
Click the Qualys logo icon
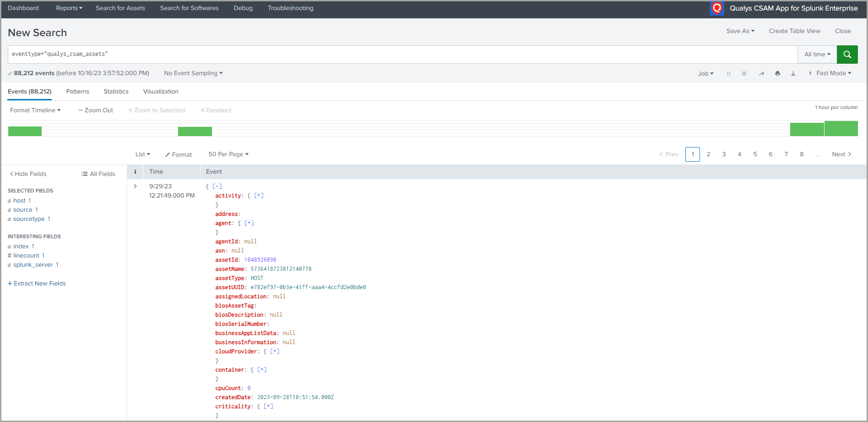(716, 8)
